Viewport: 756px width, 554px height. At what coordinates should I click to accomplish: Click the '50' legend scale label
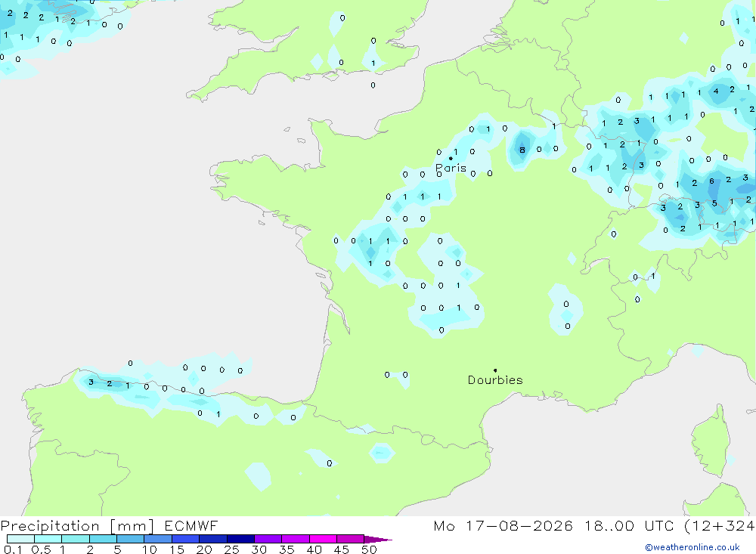[x=370, y=549]
